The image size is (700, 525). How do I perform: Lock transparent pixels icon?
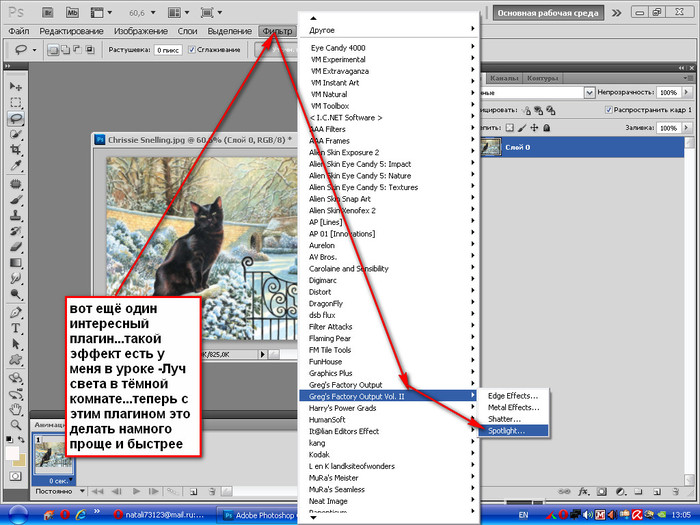pos(509,128)
